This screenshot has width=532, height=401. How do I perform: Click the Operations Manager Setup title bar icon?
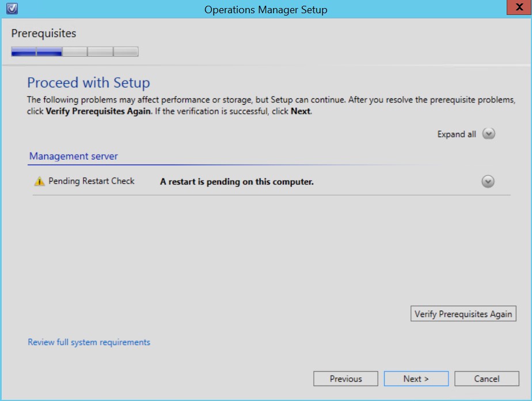tap(12, 8)
